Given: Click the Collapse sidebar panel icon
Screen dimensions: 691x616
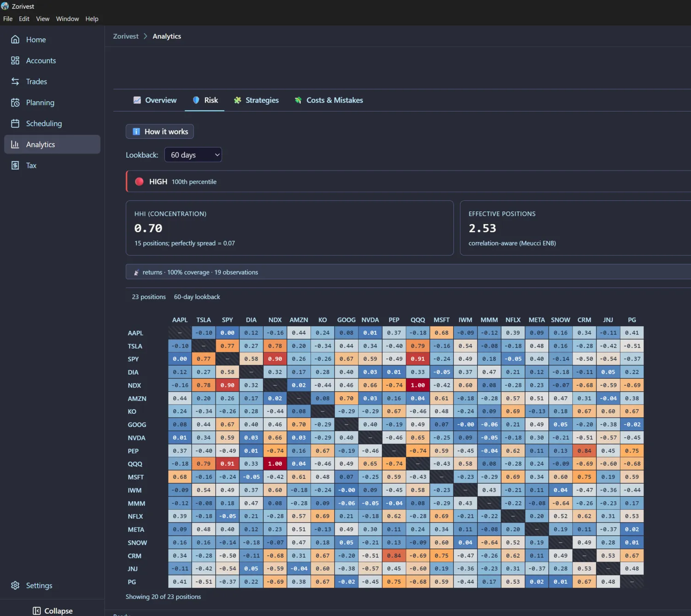Looking at the screenshot, I should pyautogui.click(x=37, y=611).
